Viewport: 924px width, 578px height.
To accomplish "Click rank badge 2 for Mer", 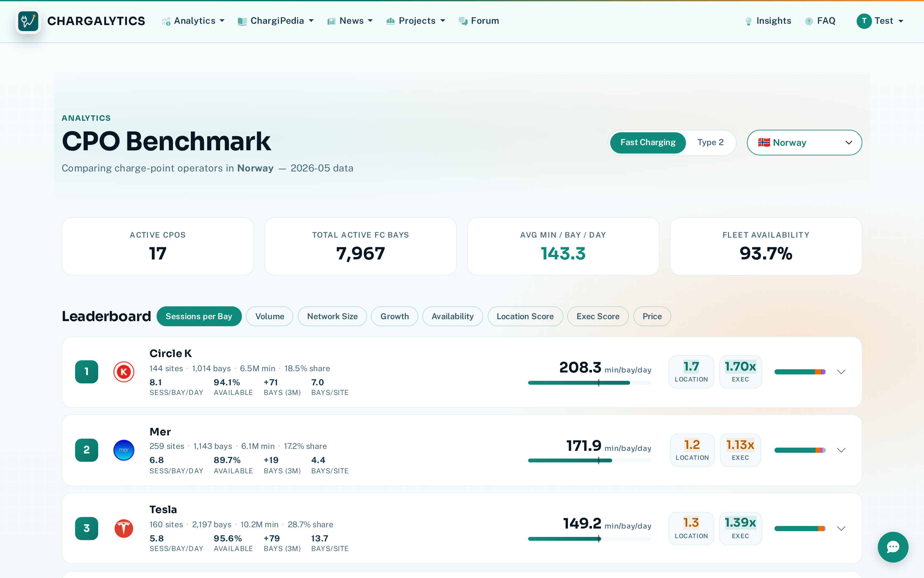I will tap(87, 450).
